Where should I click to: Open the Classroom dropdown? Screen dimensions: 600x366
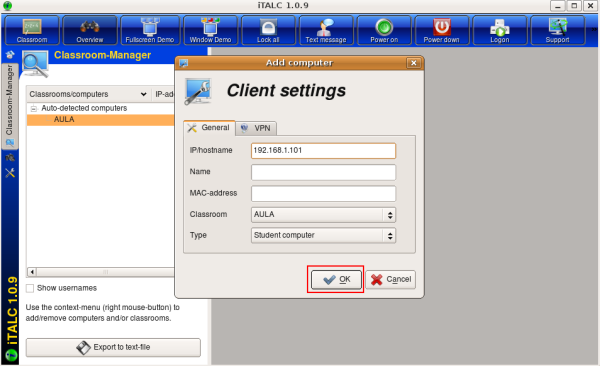(x=323, y=214)
